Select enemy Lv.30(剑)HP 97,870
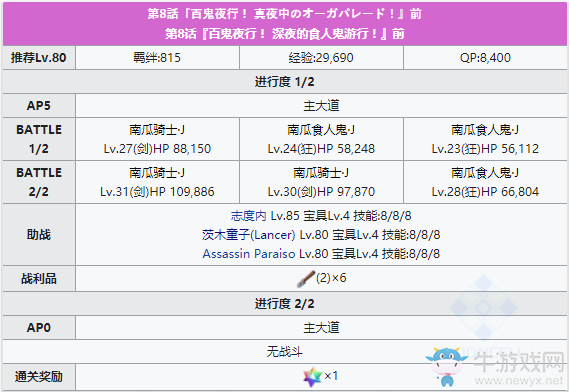 coord(321,192)
